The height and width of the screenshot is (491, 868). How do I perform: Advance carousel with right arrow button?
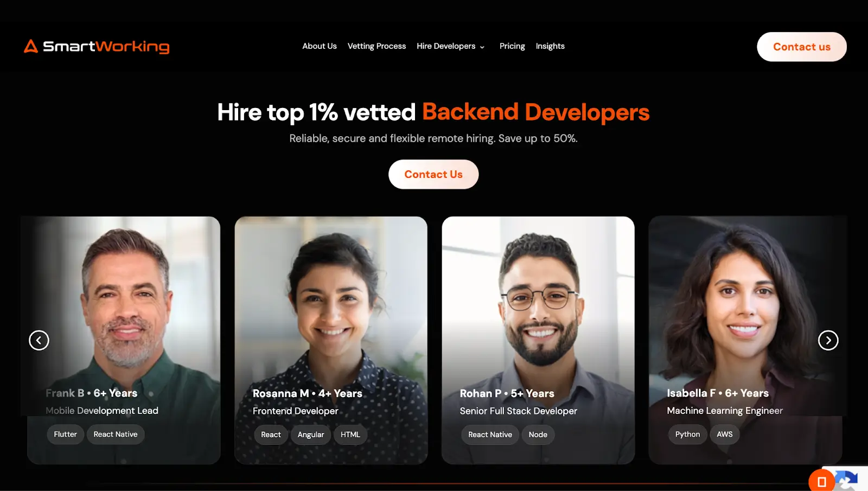[x=828, y=340]
